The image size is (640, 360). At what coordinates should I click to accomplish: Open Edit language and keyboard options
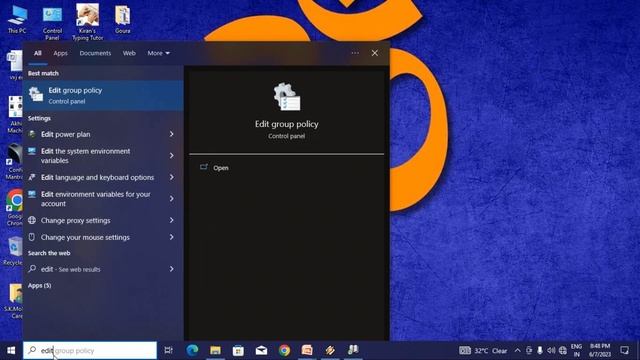pyautogui.click(x=97, y=178)
